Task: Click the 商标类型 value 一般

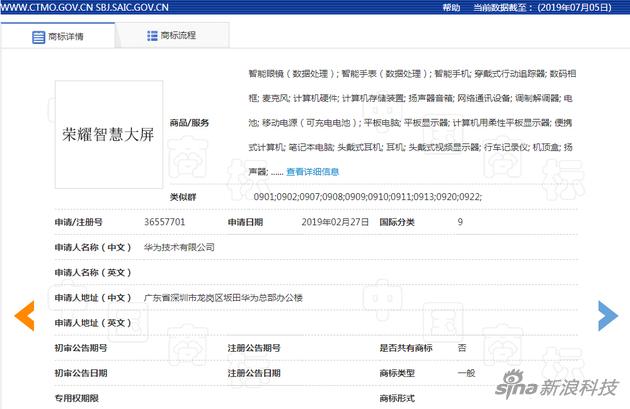Action: [x=465, y=372]
